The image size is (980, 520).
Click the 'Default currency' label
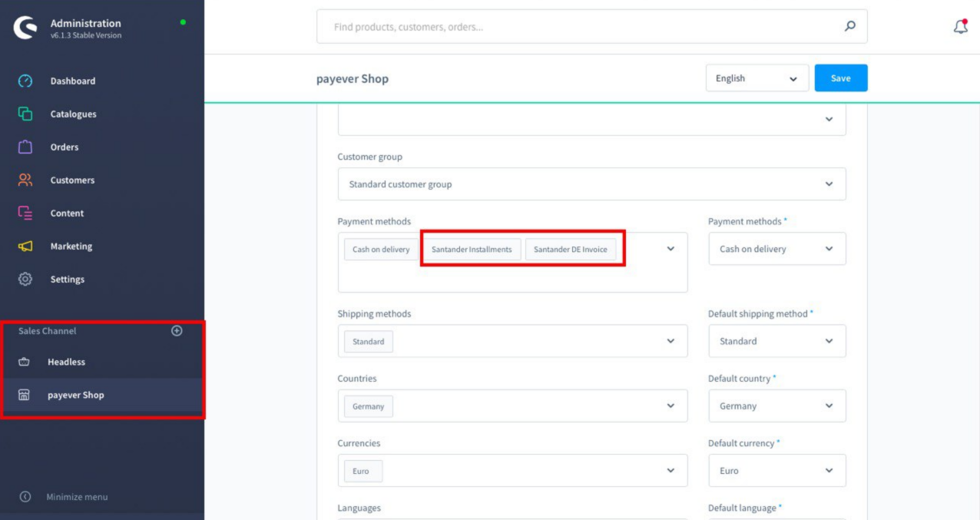741,443
